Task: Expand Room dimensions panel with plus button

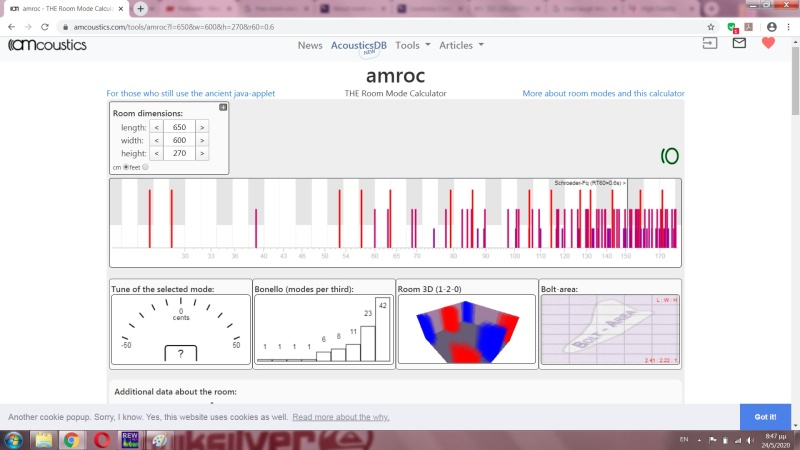Action: (223, 107)
